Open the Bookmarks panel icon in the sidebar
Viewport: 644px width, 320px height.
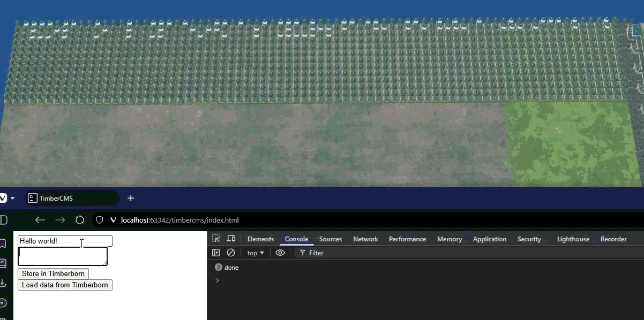3,244
